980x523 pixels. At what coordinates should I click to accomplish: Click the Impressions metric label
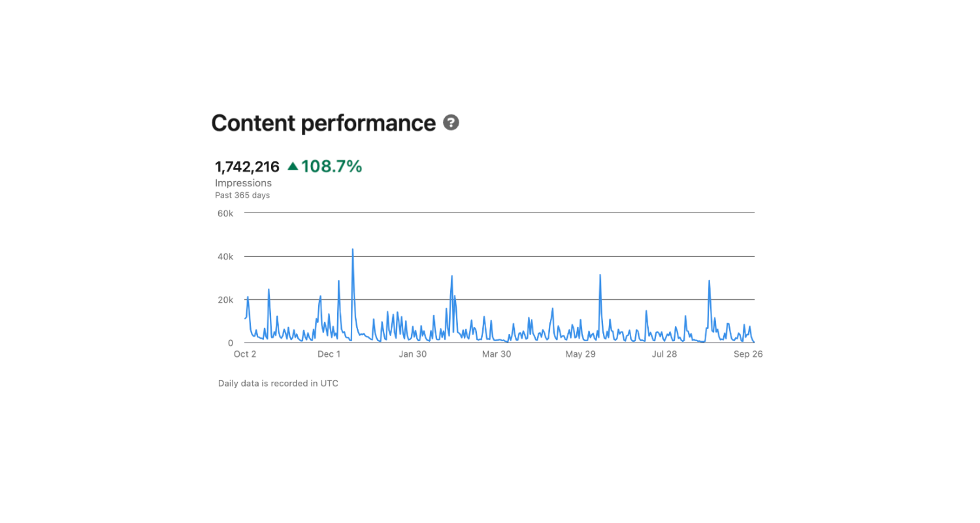pyautogui.click(x=243, y=183)
